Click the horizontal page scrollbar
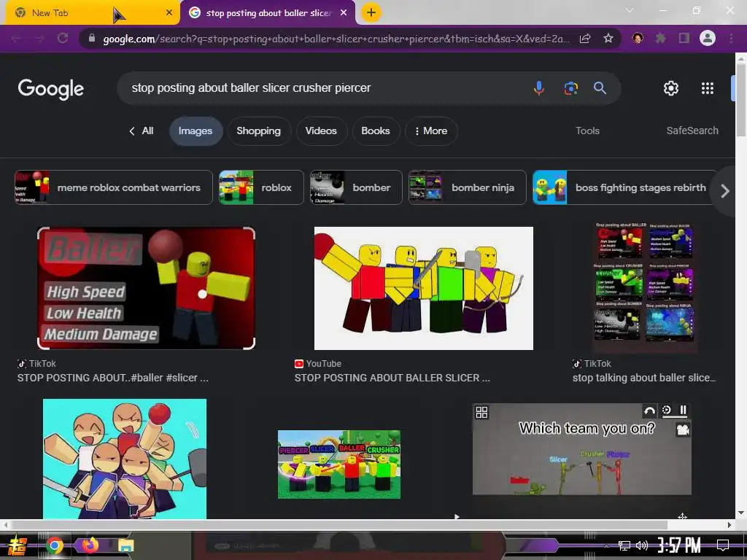This screenshot has width=747, height=560. (338, 525)
